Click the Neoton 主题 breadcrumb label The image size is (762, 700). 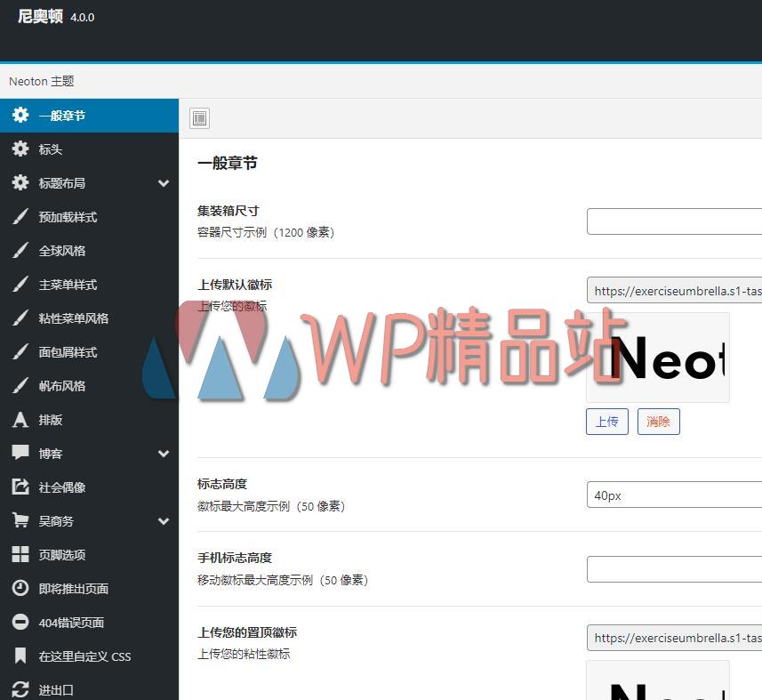(x=41, y=81)
